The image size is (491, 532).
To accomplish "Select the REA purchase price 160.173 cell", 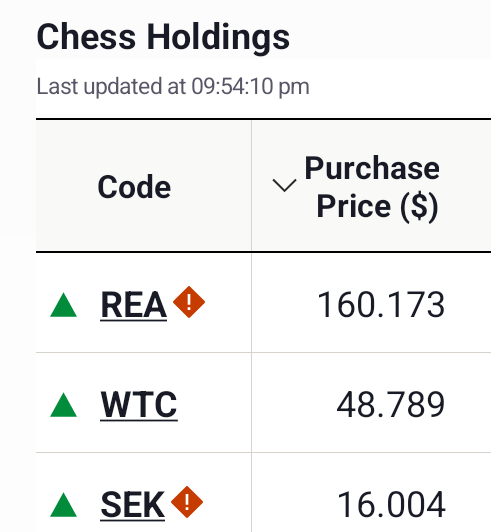I will coord(371,303).
